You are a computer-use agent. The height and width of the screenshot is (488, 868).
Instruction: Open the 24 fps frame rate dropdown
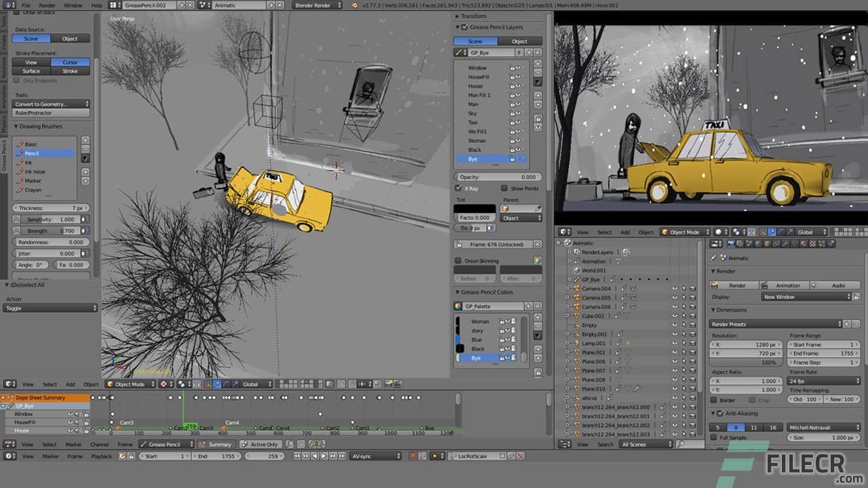point(823,382)
